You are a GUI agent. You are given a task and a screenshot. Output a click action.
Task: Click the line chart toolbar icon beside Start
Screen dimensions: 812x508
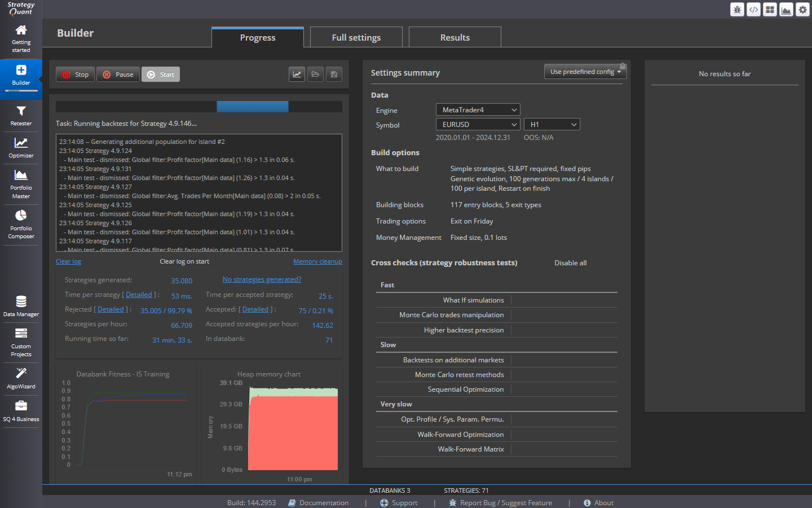coord(297,75)
